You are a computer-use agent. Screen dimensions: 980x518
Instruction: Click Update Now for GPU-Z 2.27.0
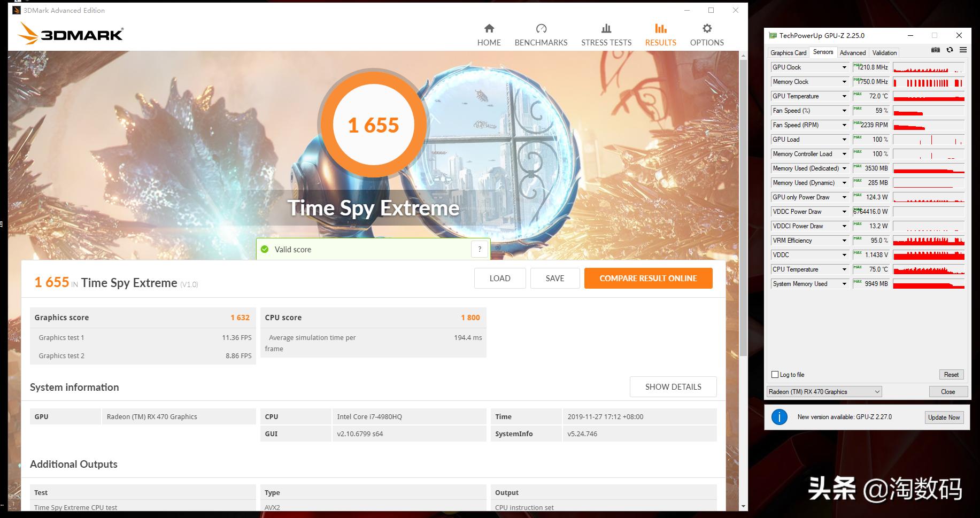pyautogui.click(x=944, y=418)
